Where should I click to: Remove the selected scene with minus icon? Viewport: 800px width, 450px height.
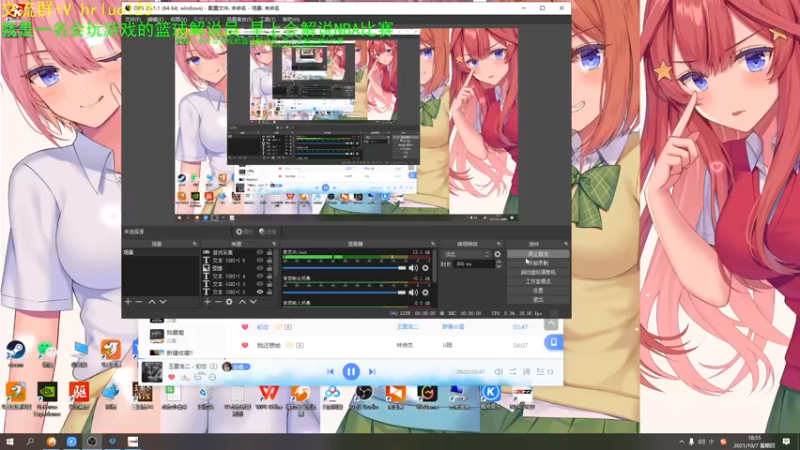(x=139, y=302)
